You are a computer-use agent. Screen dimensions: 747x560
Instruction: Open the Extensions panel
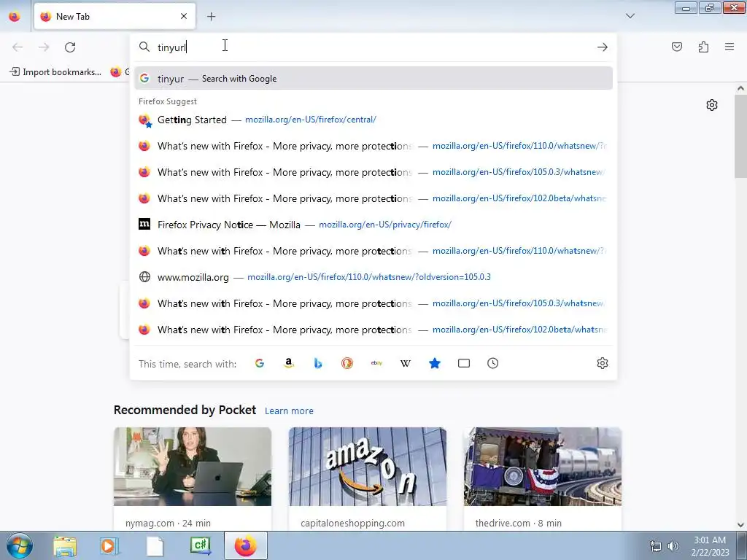coord(703,47)
